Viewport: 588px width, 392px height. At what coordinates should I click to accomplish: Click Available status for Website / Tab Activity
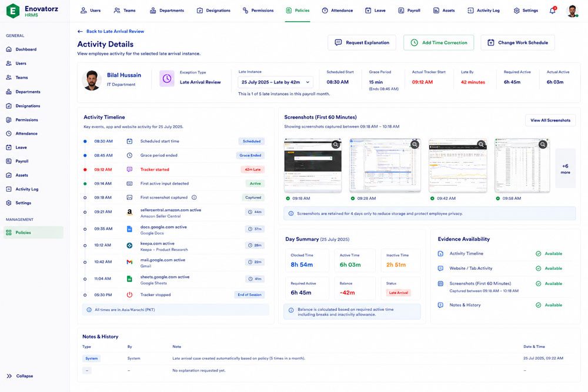point(549,269)
